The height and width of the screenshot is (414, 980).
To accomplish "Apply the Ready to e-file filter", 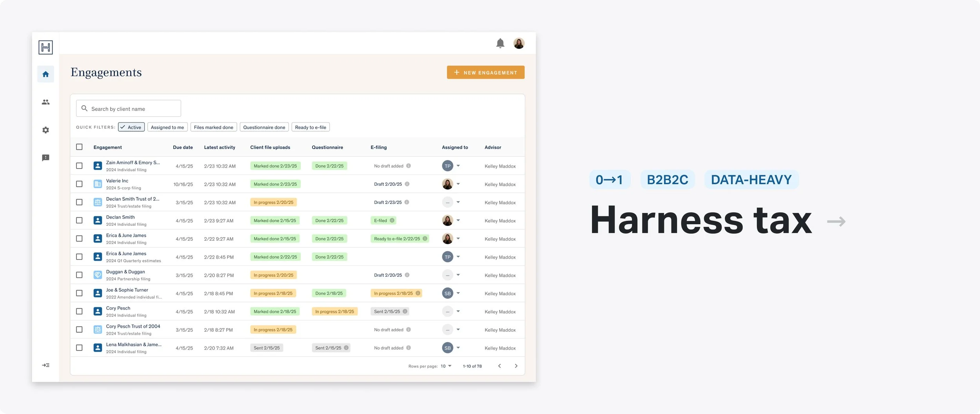I will 310,127.
